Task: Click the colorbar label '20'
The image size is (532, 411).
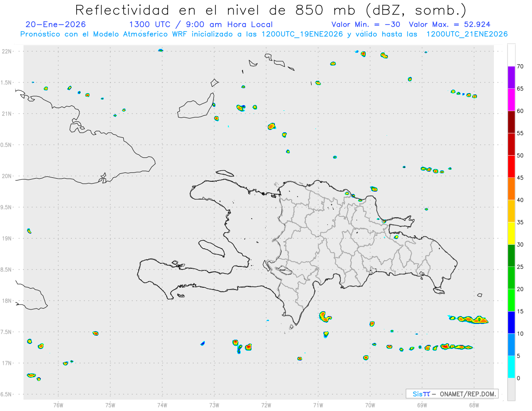Action: pos(520,289)
